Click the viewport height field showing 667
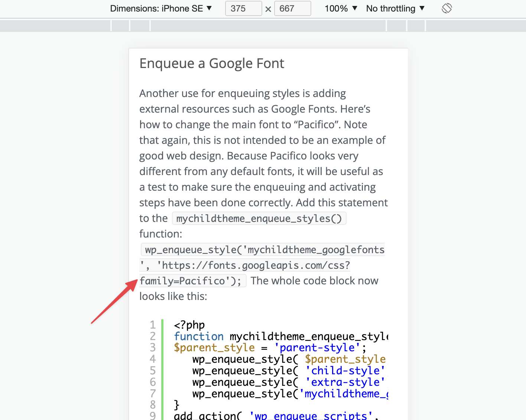Image resolution: width=526 pixels, height=420 pixels. click(x=293, y=9)
